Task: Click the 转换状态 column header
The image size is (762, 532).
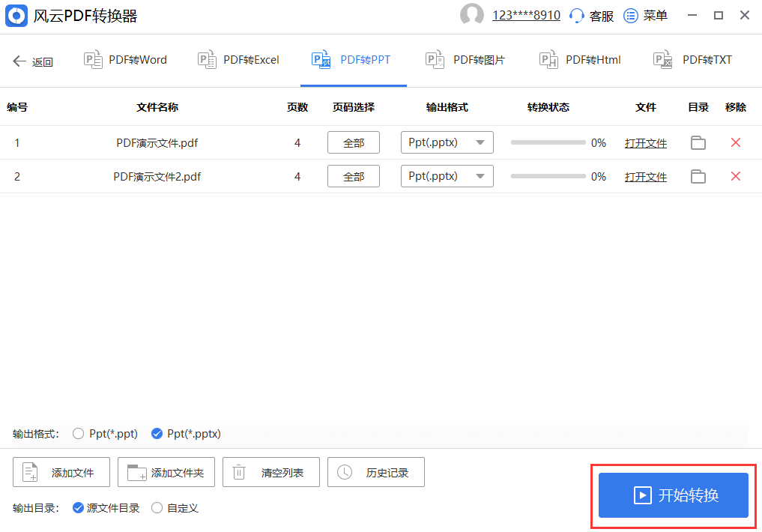Action: coord(548,107)
